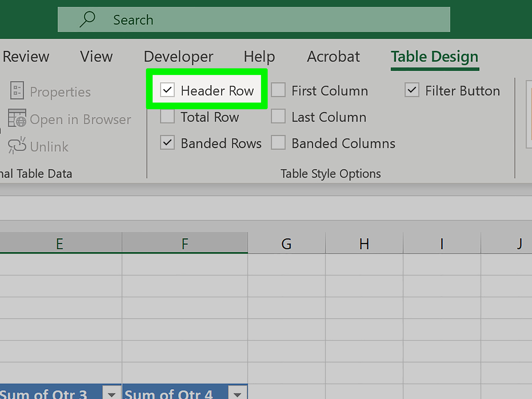Select column H header
The height and width of the screenshot is (399, 532).
(364, 243)
